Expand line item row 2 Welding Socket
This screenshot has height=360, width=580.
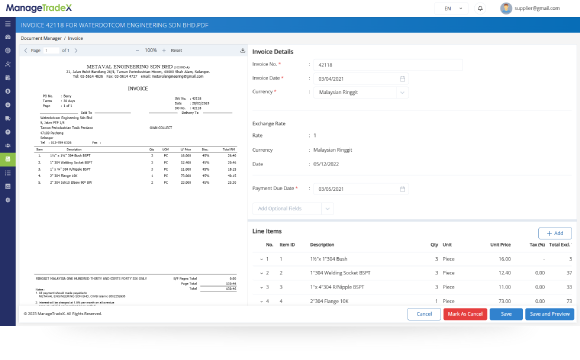point(261,273)
